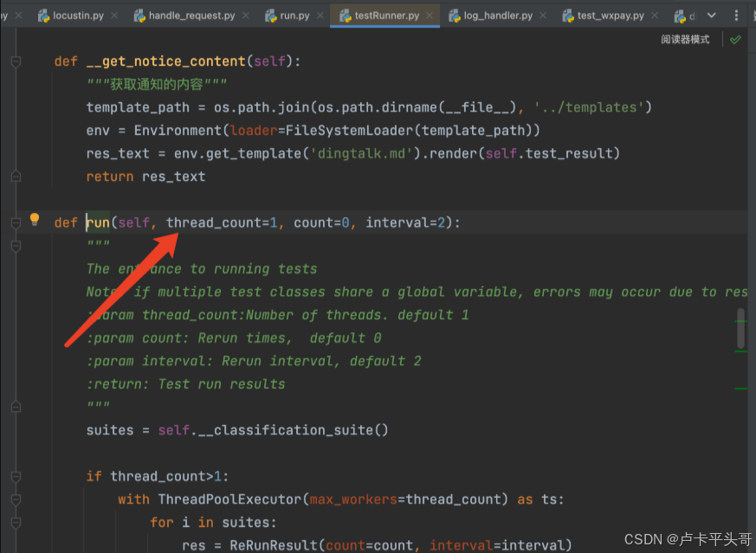This screenshot has height=553, width=756.
Task: Click the Python file icon on run.py tab
Action: click(271, 16)
